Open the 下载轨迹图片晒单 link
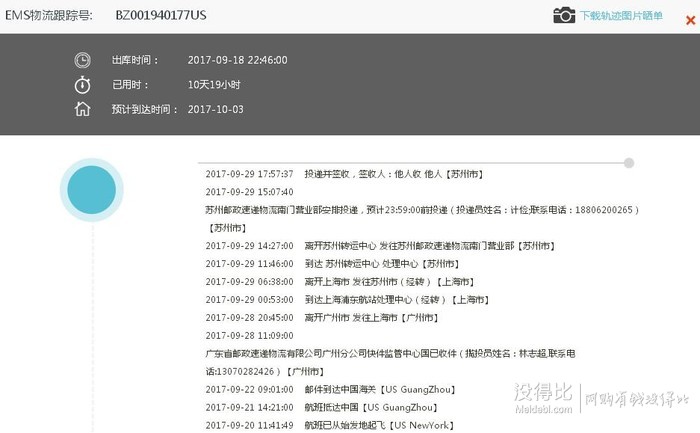700x433 pixels. (x=621, y=16)
